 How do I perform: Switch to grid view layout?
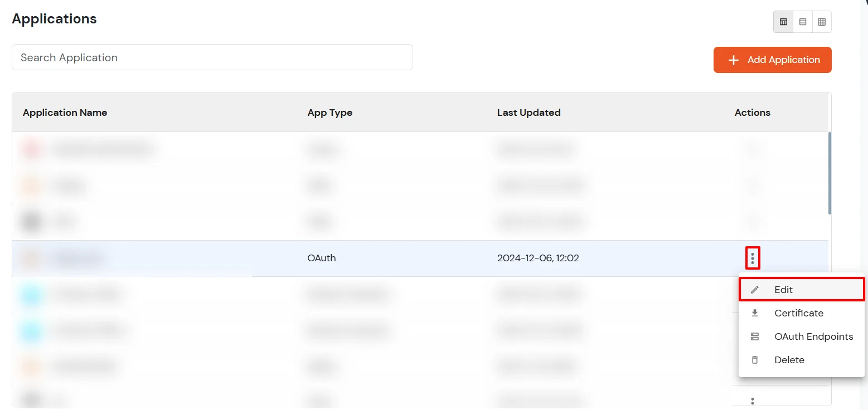(822, 21)
